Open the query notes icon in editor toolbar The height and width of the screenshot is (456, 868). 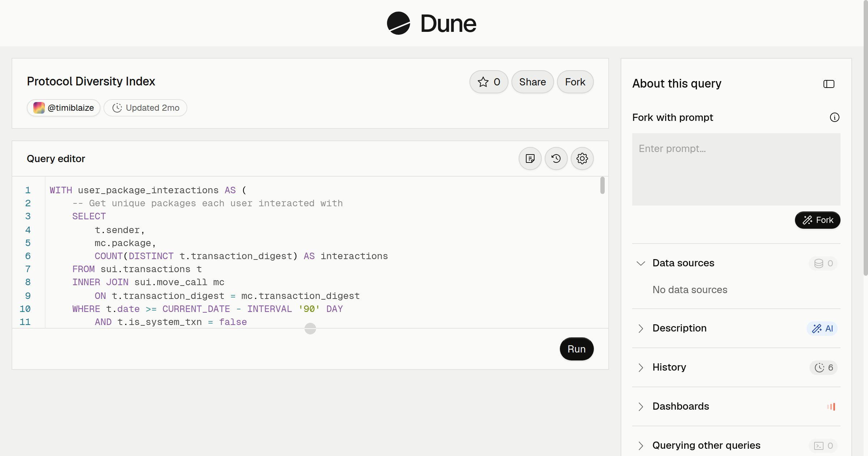coord(530,159)
